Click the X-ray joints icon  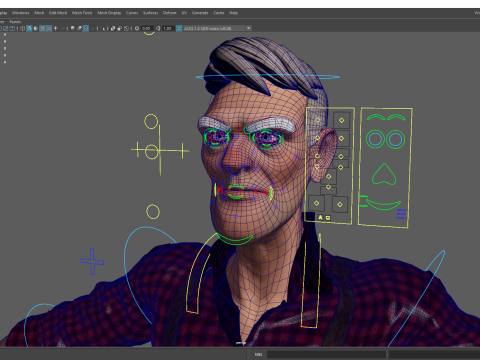click(x=126, y=28)
